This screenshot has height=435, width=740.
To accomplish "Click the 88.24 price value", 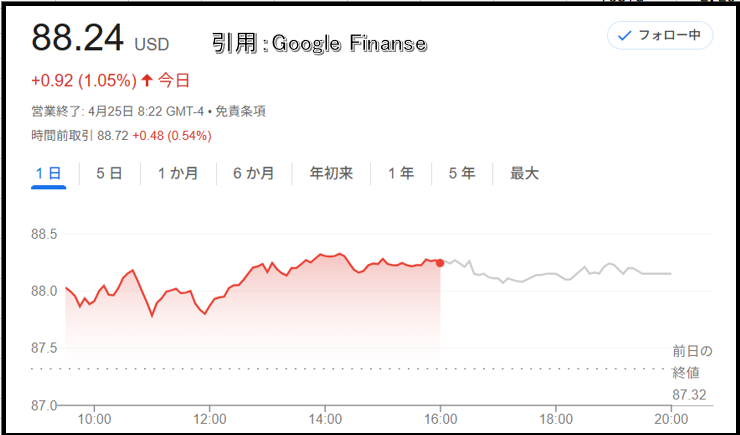I will tap(78, 38).
